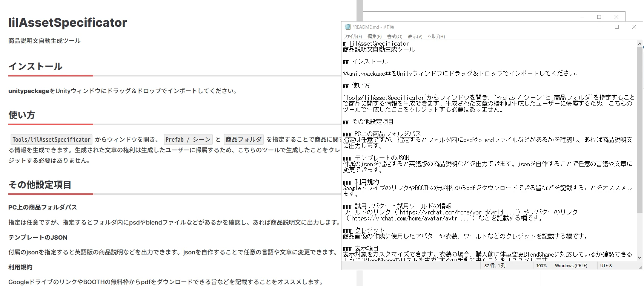Click the Prefab / シーン inline code
Image resolution: width=644 pixels, height=286 pixels.
(188, 139)
